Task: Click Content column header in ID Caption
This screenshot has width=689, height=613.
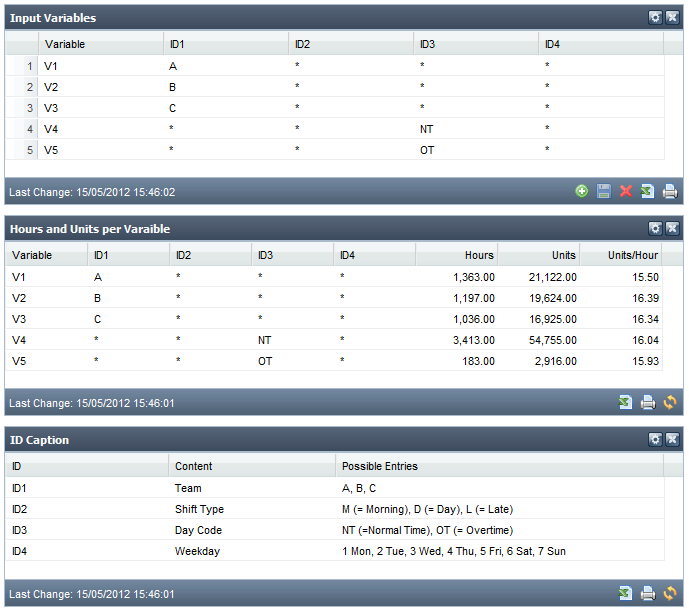Action: [x=252, y=466]
